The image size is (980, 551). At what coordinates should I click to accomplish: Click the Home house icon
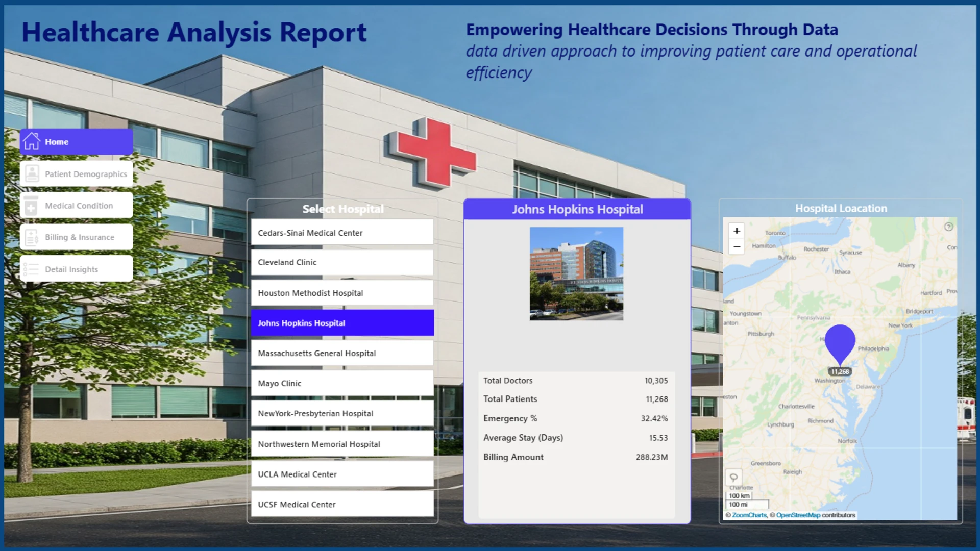pyautogui.click(x=31, y=141)
